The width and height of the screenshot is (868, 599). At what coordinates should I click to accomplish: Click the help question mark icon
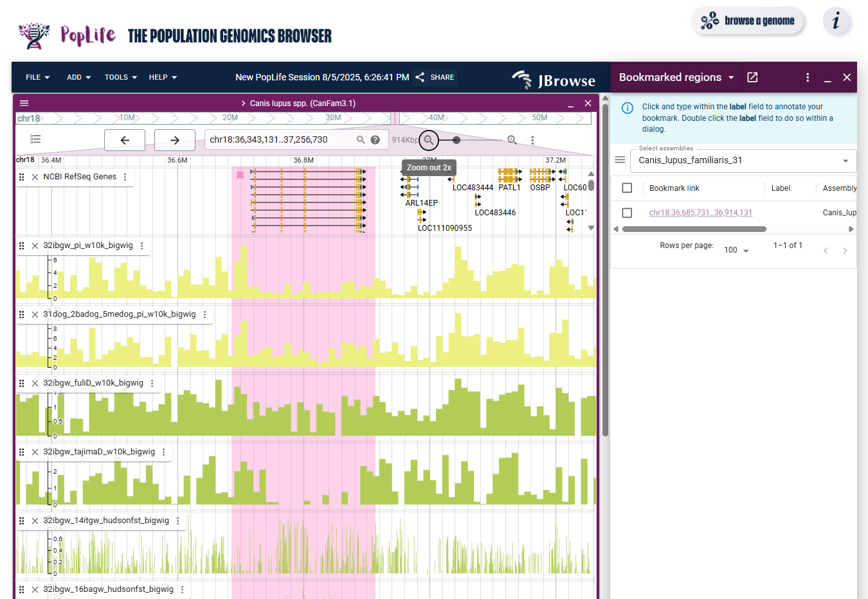click(375, 140)
